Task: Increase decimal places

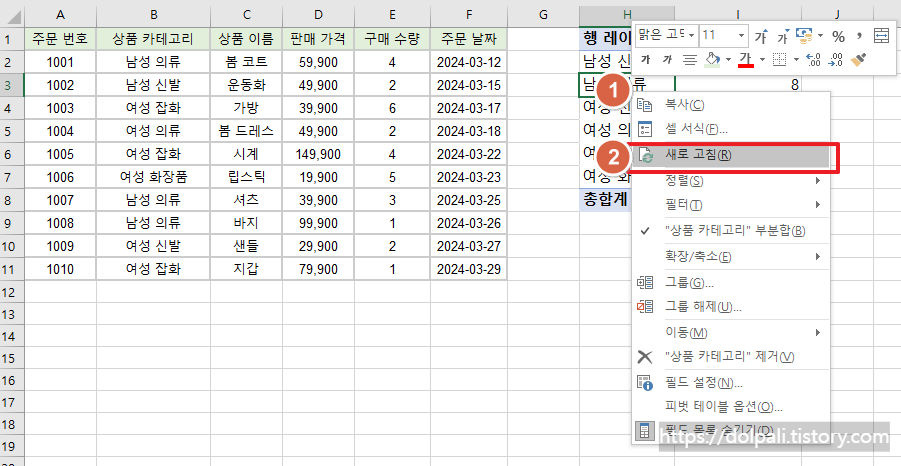Action: pos(813,59)
